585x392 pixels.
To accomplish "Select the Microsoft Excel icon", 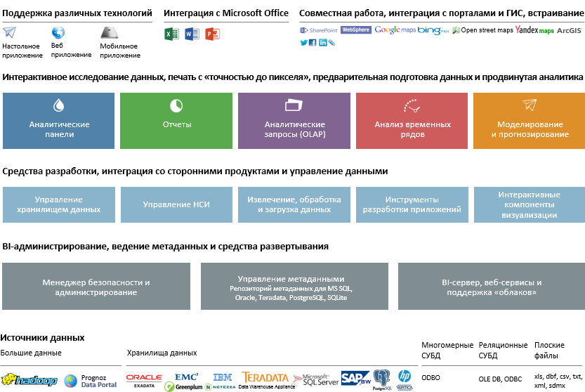I will 171,34.
